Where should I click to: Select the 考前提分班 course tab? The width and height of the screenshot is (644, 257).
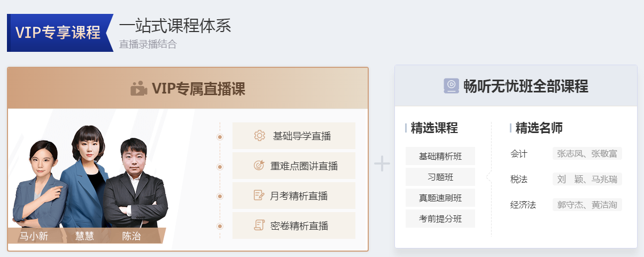coord(440,219)
